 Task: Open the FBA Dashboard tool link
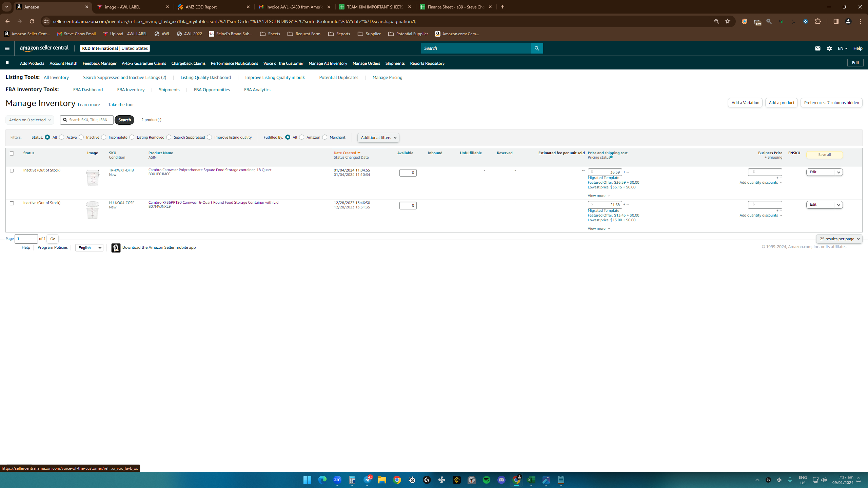pos(88,90)
